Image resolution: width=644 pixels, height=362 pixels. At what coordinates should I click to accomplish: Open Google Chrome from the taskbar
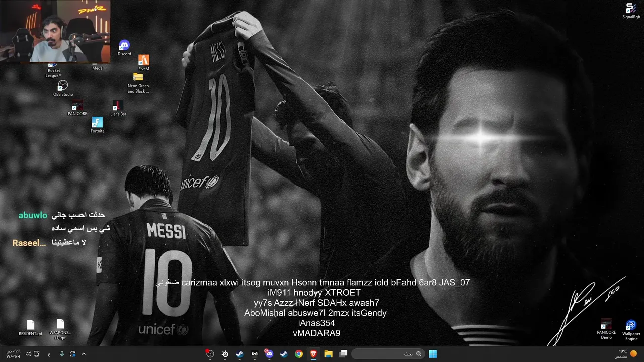pyautogui.click(x=299, y=354)
